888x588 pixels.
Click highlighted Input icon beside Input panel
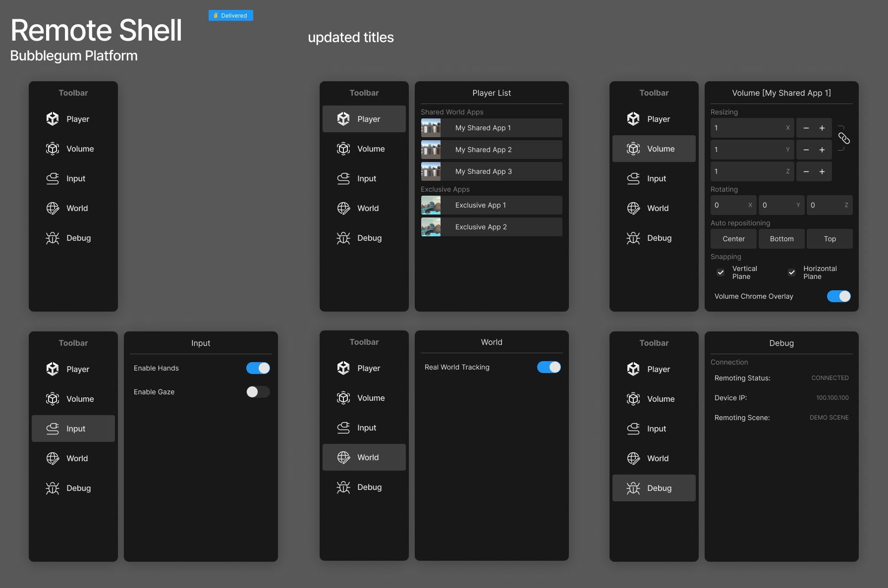(53, 428)
